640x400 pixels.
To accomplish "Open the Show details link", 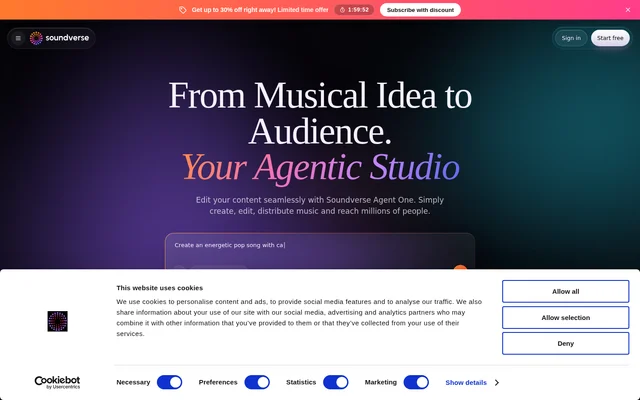I will click(x=466, y=382).
